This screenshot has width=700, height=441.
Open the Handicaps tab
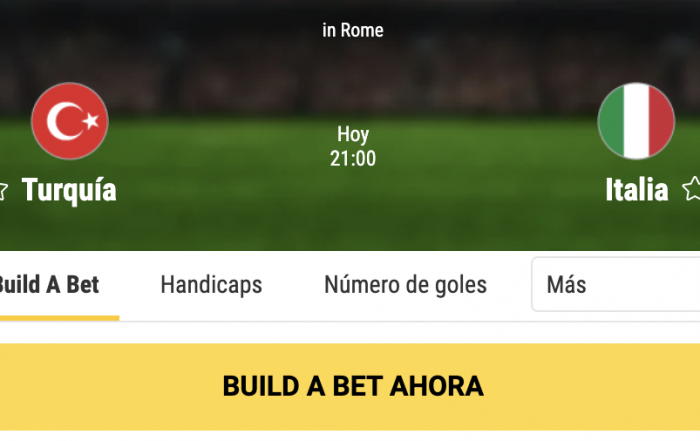coord(211,285)
